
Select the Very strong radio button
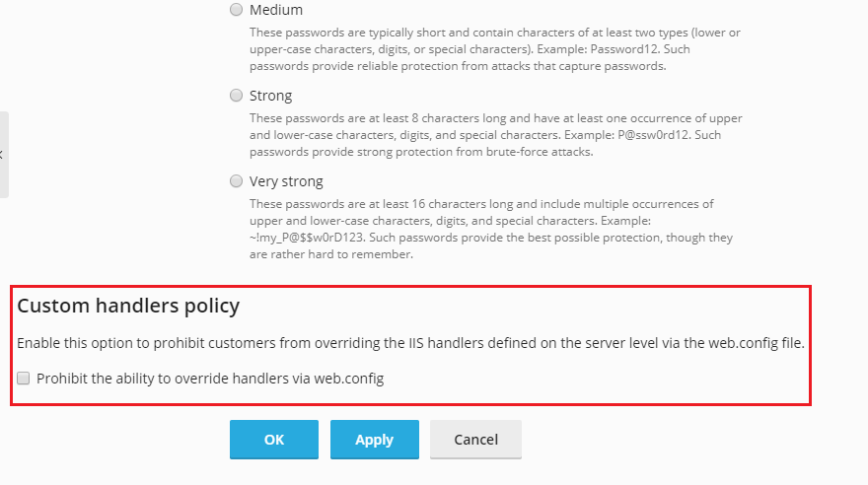237,180
